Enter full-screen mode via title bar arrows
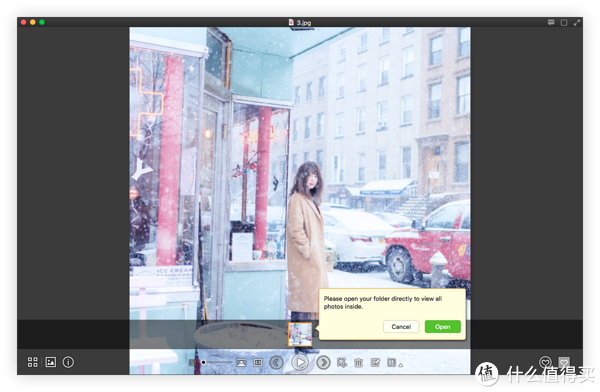 577,23
